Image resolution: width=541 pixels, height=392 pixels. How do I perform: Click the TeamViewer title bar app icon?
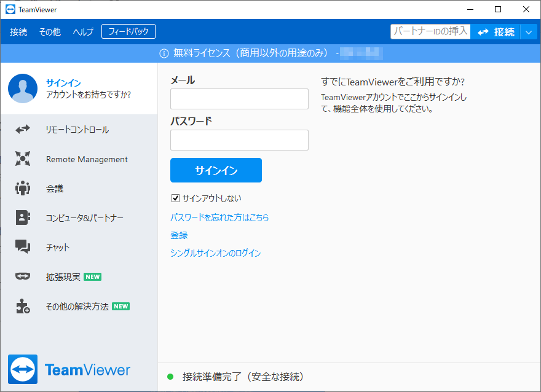(10, 9)
